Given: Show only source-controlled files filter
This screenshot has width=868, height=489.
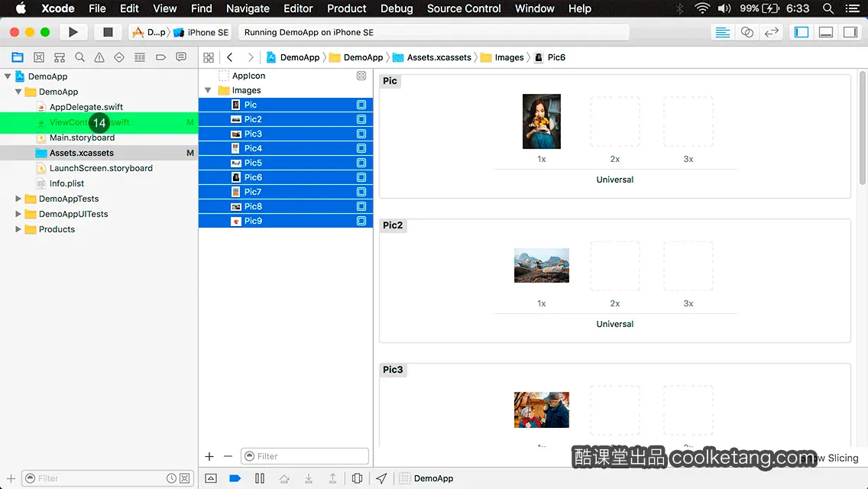Looking at the screenshot, I should pos(185,478).
